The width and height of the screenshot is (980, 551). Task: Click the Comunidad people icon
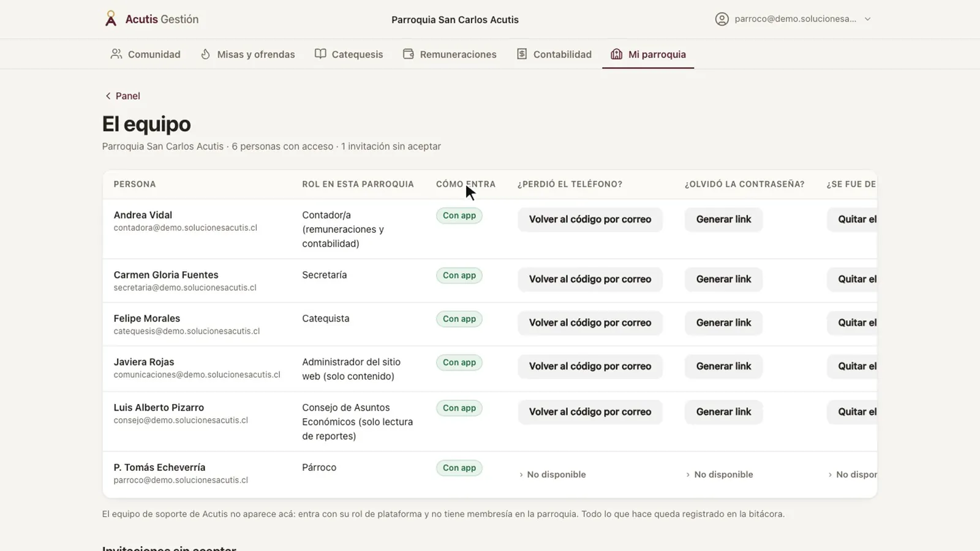click(116, 54)
